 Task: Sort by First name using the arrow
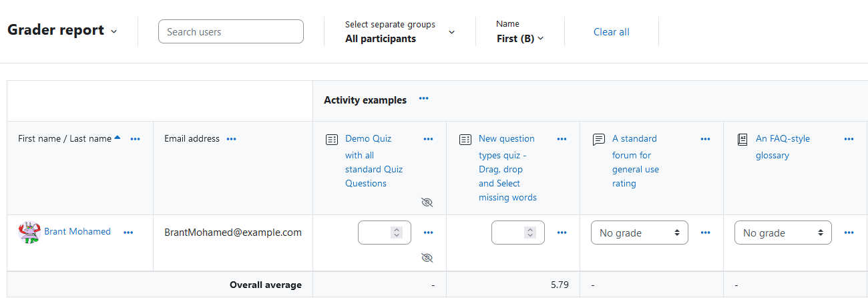(118, 138)
